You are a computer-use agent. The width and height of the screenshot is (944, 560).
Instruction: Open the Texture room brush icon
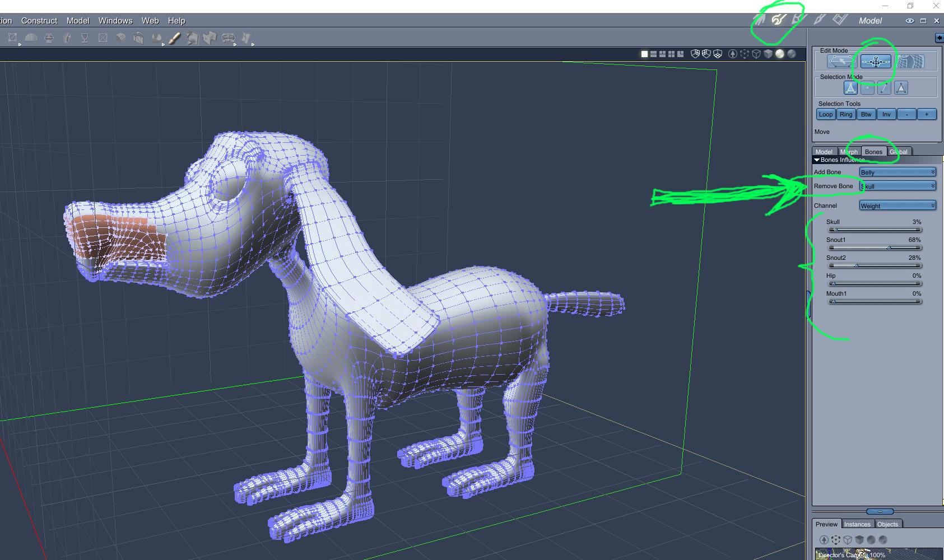(819, 20)
